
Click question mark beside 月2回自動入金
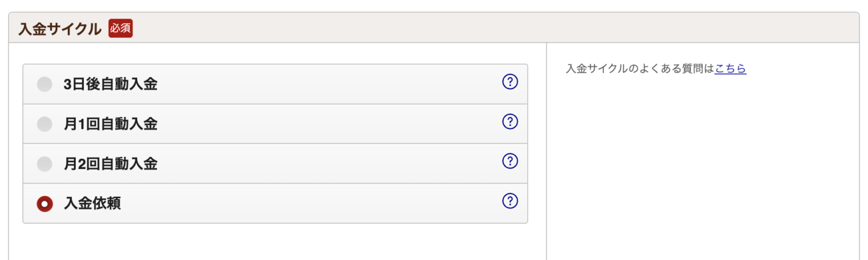509,161
